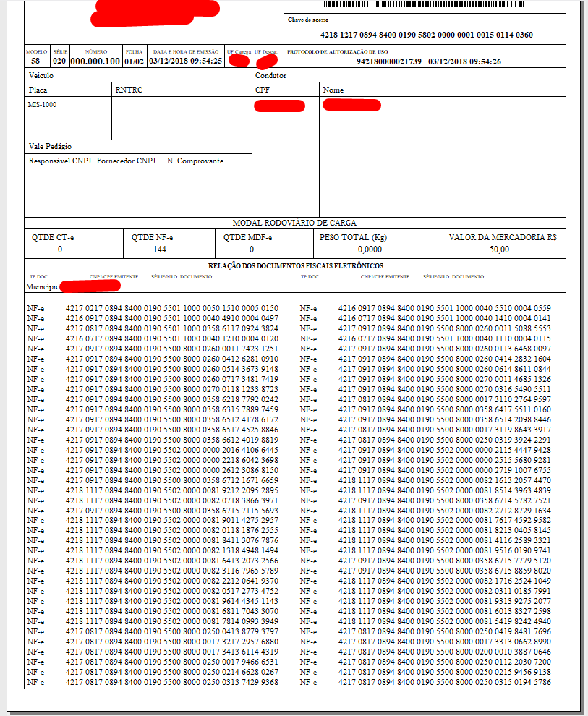Select NF-e key ending 3110 2764 9597
The width and height of the screenshot is (588, 716).
pyautogui.click(x=444, y=399)
